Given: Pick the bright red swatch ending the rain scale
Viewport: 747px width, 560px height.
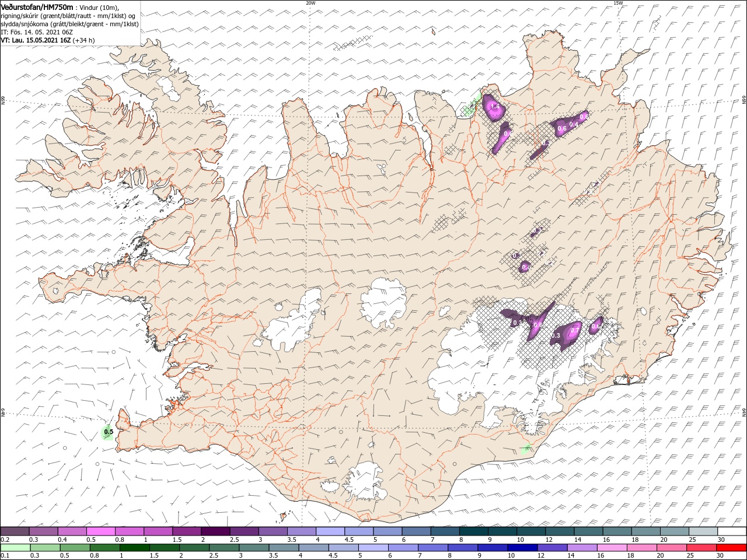Looking at the screenshot, I should 732,548.
